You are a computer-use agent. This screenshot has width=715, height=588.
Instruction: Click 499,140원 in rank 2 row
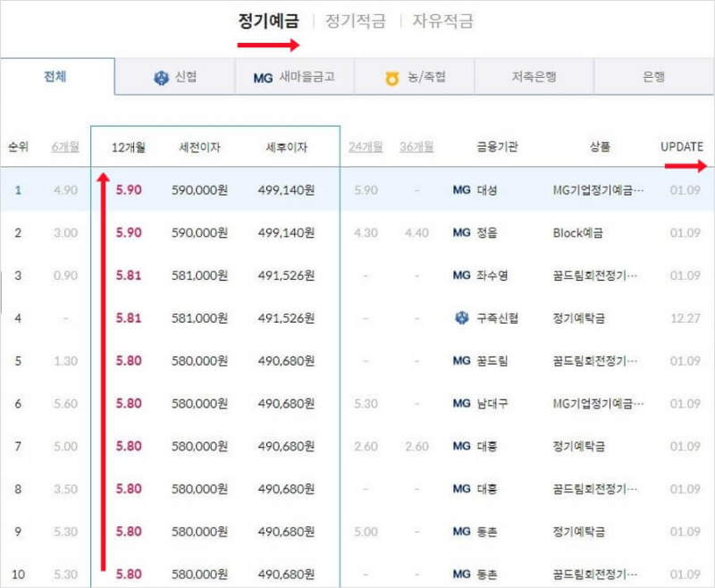point(286,233)
